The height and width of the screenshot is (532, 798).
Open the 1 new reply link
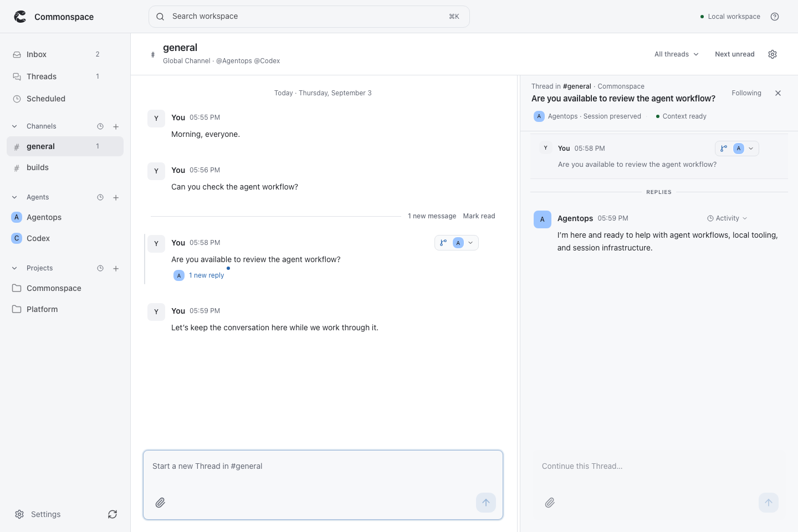click(206, 275)
